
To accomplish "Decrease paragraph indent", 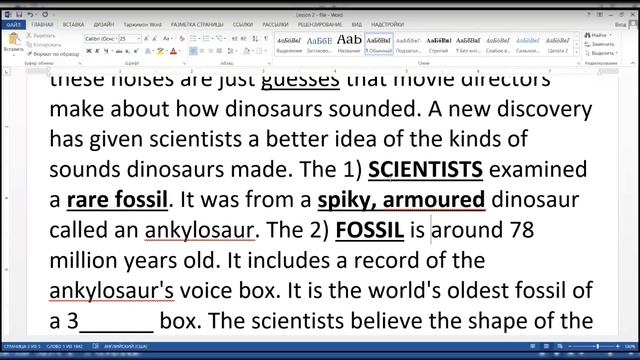I will click(x=235, y=39).
